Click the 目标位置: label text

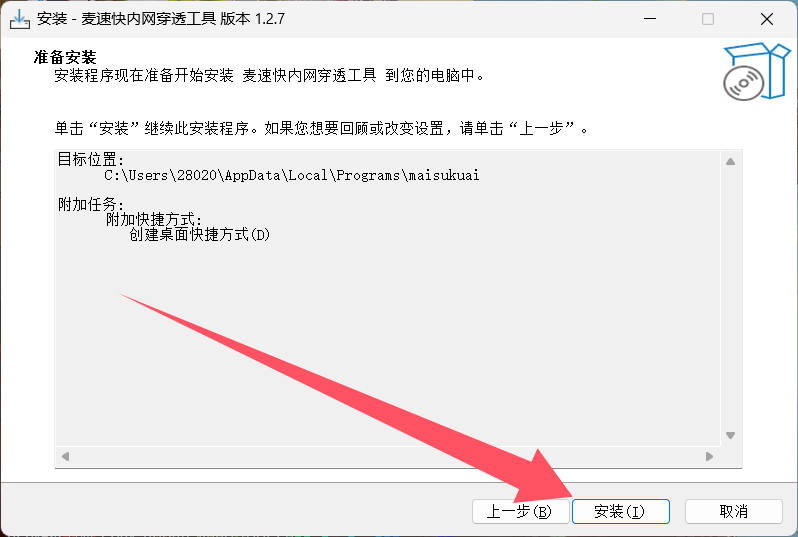click(x=91, y=159)
